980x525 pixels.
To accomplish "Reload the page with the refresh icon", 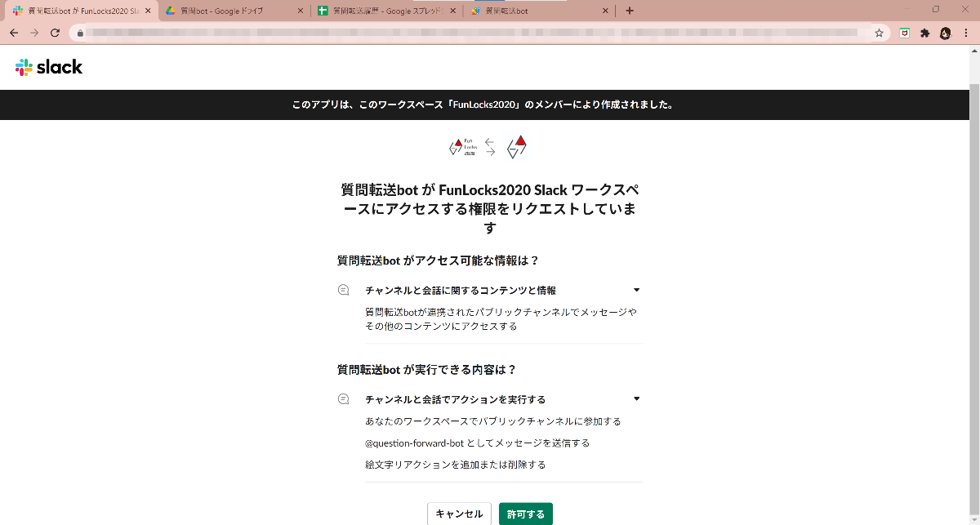I will pyautogui.click(x=55, y=33).
